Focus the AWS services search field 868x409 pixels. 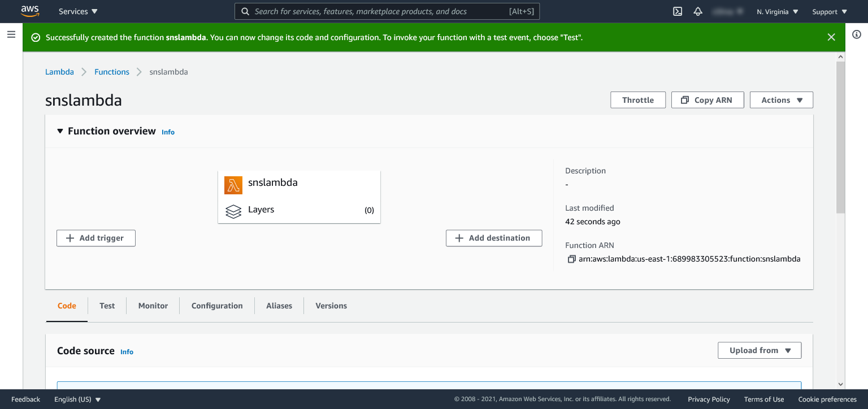[x=387, y=11]
